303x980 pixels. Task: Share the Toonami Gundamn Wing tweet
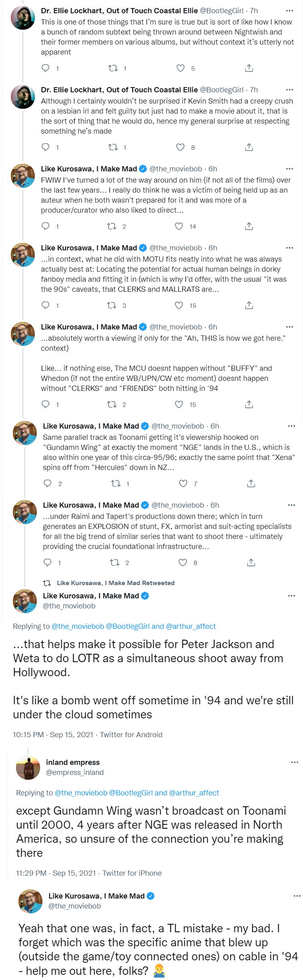tap(251, 483)
